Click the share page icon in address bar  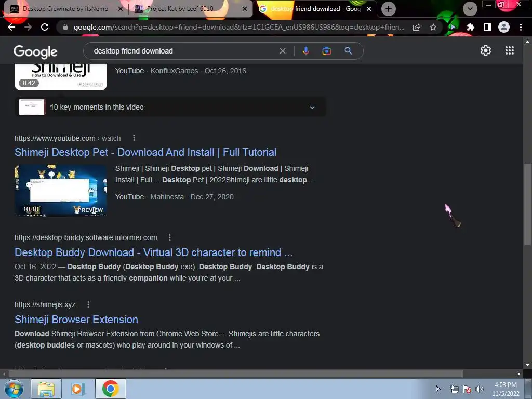pos(417,27)
